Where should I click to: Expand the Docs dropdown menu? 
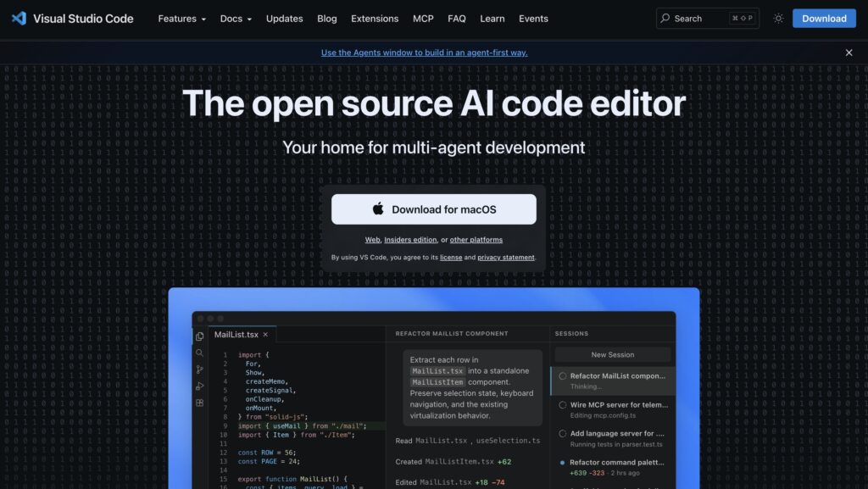236,19
